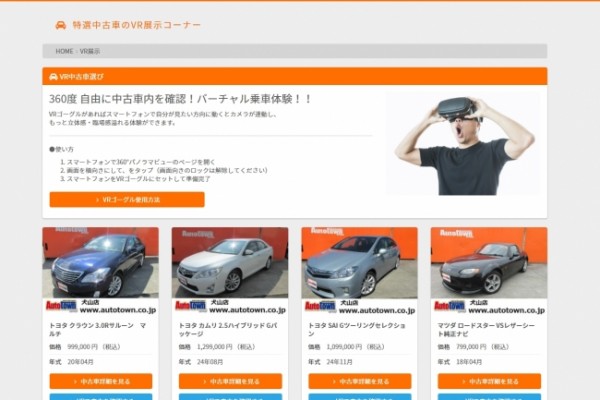Click step 1 about opening 360° panorama view
Viewport: 600px width, 400px height.
tap(138, 162)
